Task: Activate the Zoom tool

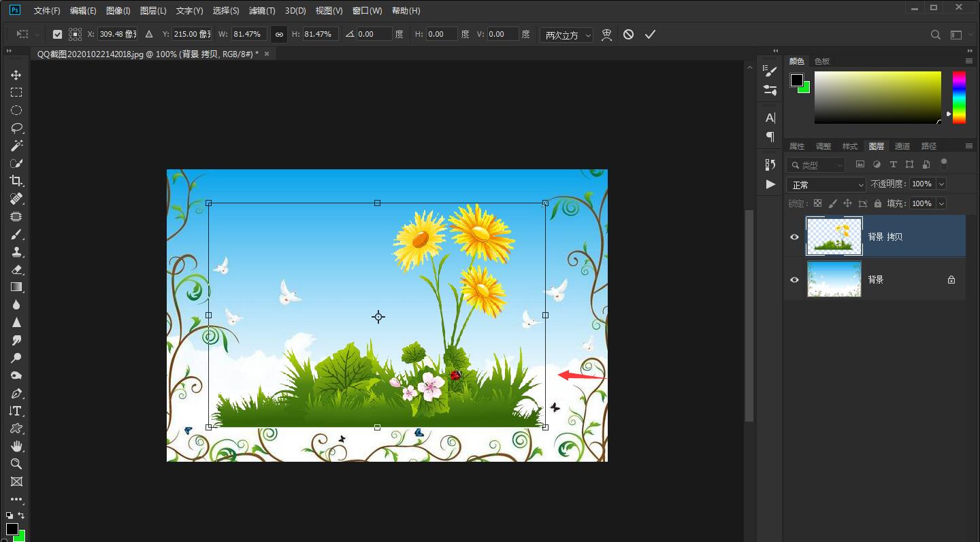Action: pyautogui.click(x=16, y=464)
